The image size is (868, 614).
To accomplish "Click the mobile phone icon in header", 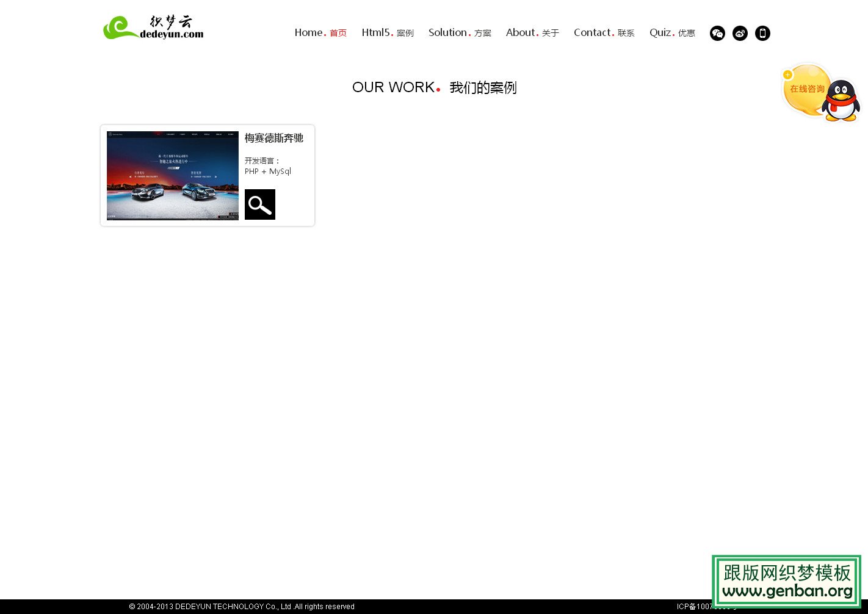I will coord(762,34).
